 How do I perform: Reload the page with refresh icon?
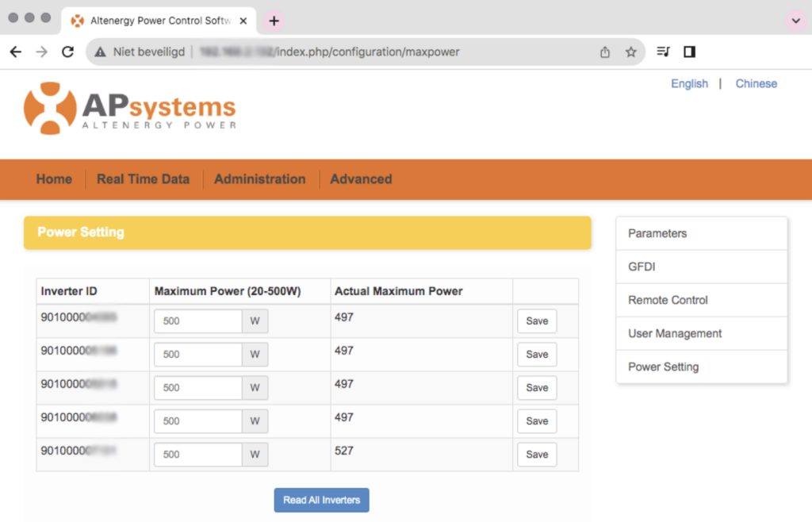point(68,52)
